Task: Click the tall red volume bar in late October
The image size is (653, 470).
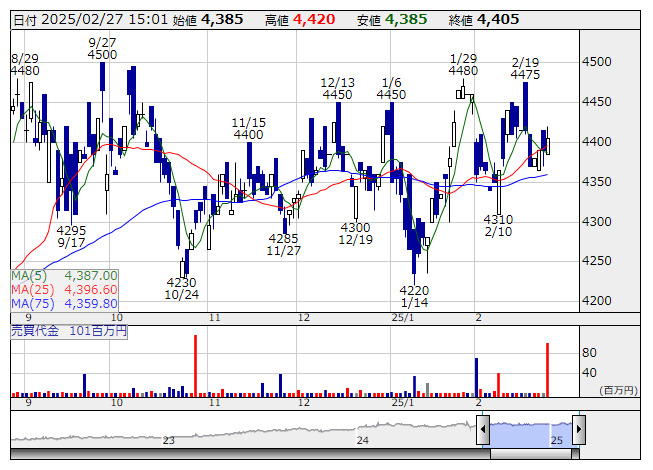Action: click(195, 366)
